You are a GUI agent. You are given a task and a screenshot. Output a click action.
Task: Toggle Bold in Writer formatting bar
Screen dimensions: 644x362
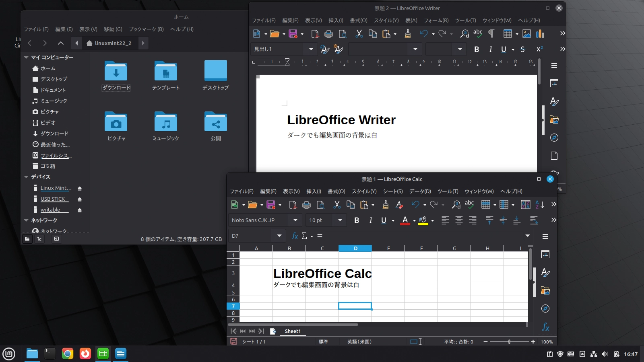click(477, 49)
